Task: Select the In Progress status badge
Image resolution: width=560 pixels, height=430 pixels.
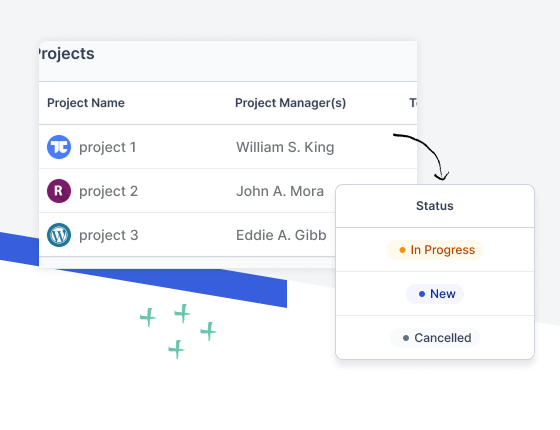Action: [435, 250]
